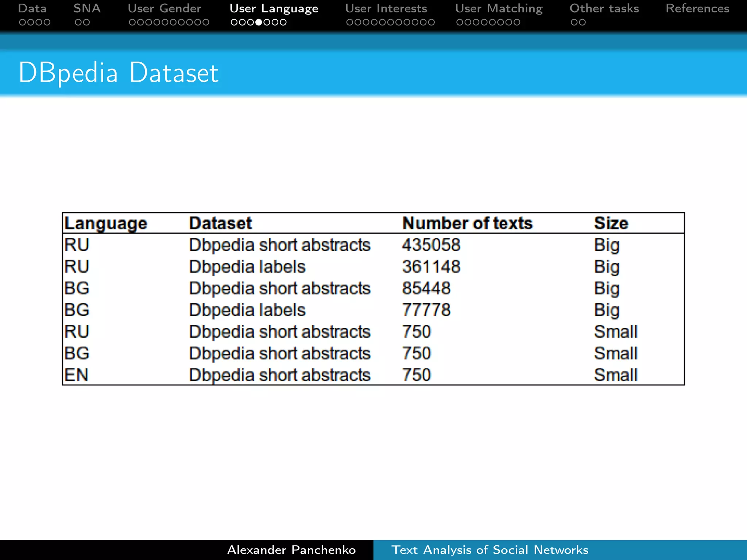This screenshot has height=560, width=747.
Task: Click Dbpedia labels in the 361148 row
Action: pyautogui.click(x=247, y=267)
